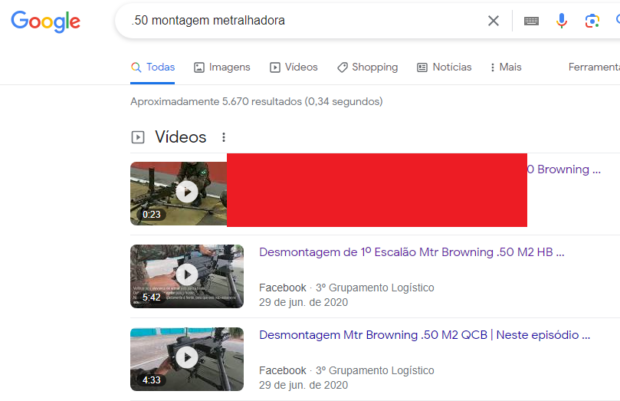
Task: Play the 5:42 video thumbnail
Action: click(187, 276)
